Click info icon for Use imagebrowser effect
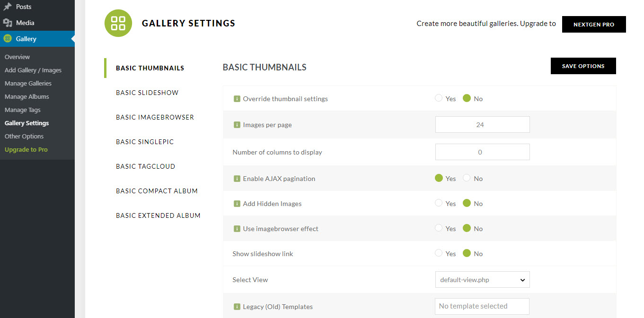Image resolution: width=644 pixels, height=318 pixels. tap(237, 229)
